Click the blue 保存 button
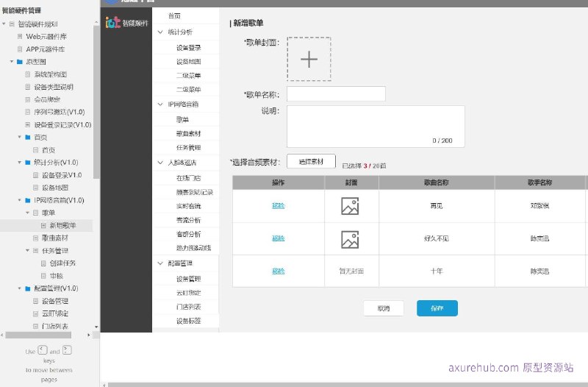The height and width of the screenshot is (387, 588). coord(437,308)
